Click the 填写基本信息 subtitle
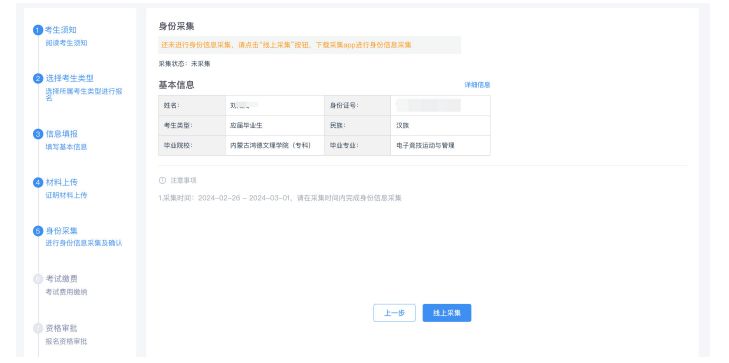 pyautogui.click(x=66, y=147)
